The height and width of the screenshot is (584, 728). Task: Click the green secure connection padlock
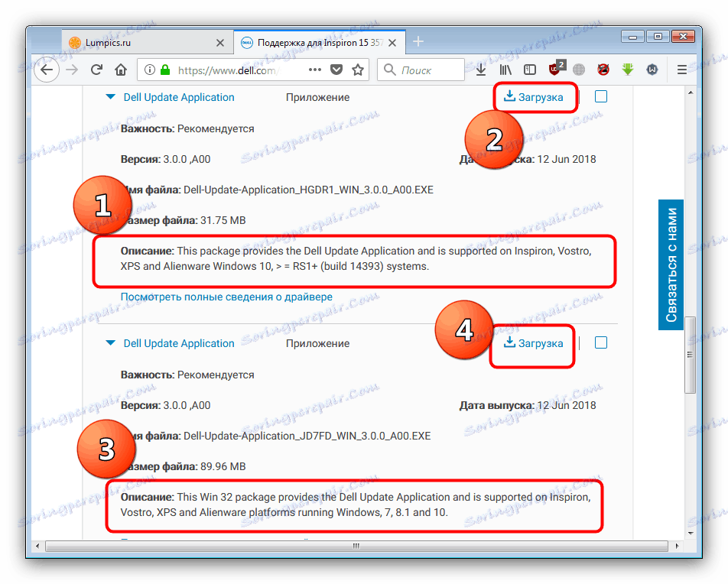pos(165,70)
